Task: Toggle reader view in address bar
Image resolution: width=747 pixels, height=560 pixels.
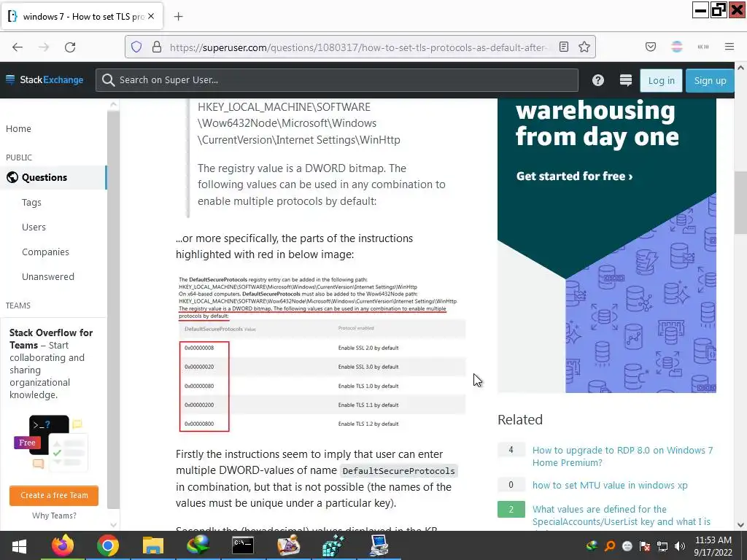Action: coord(564,47)
